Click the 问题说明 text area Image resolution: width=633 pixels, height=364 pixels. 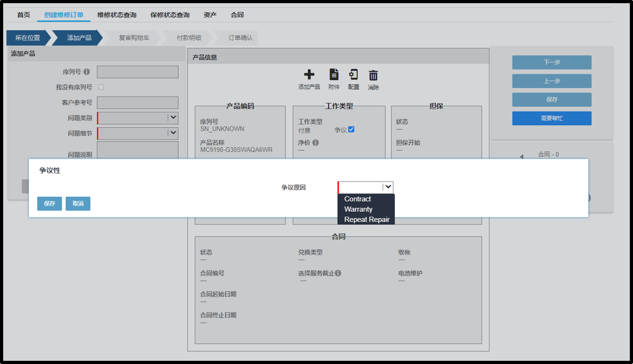tap(137, 150)
